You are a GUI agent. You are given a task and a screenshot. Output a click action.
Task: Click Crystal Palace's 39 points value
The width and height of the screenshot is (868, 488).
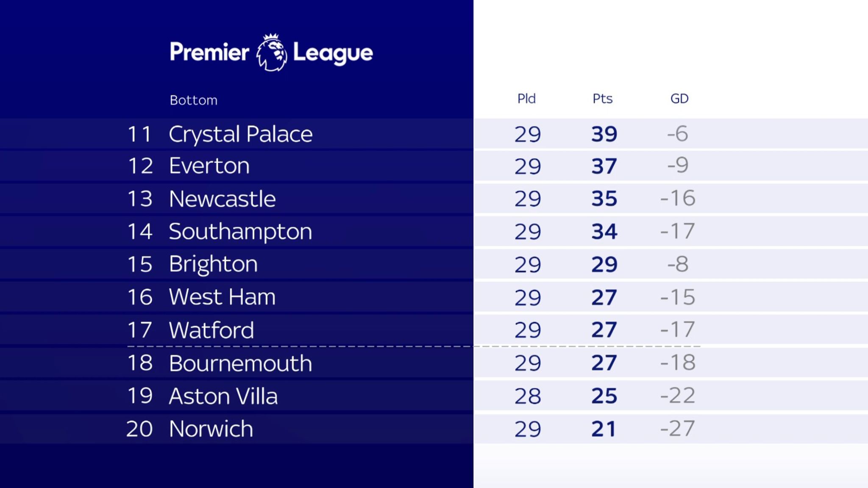pyautogui.click(x=604, y=134)
